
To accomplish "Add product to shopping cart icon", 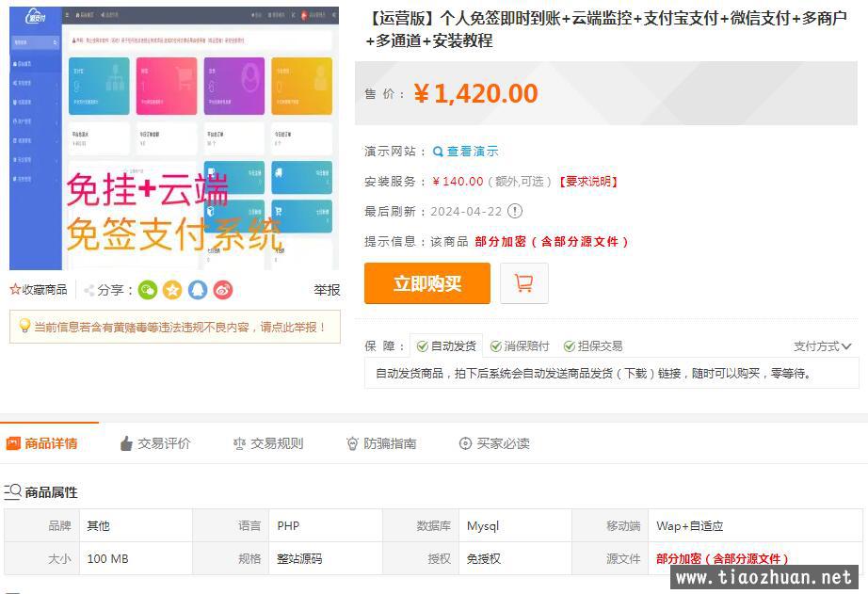I will click(x=523, y=283).
